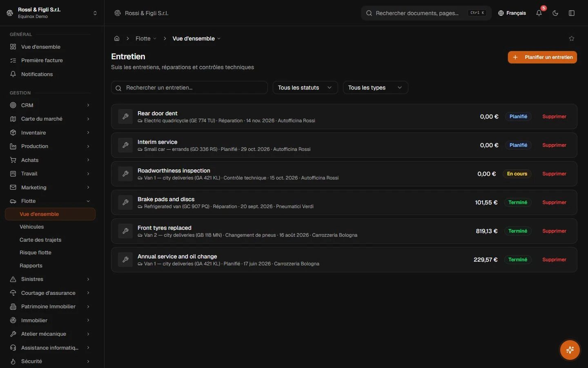The image size is (588, 368).
Task: Open Français language selector
Action: [x=512, y=13]
